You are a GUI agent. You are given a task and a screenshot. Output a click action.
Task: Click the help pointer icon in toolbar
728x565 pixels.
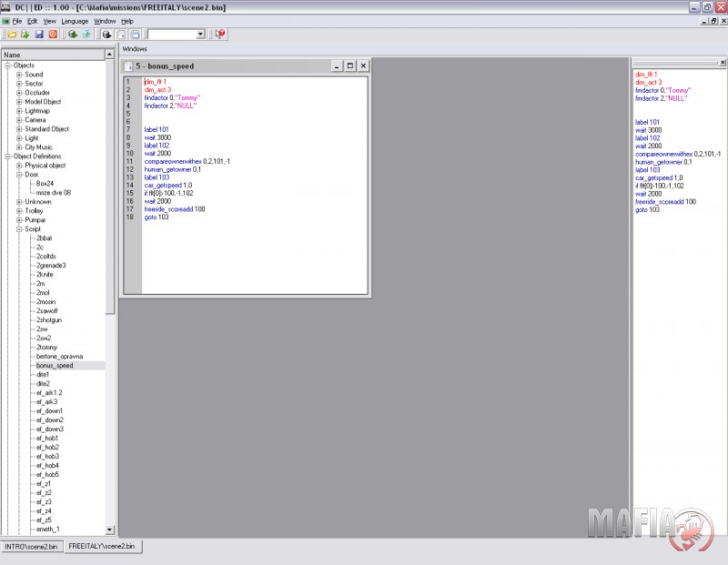pyautogui.click(x=220, y=35)
